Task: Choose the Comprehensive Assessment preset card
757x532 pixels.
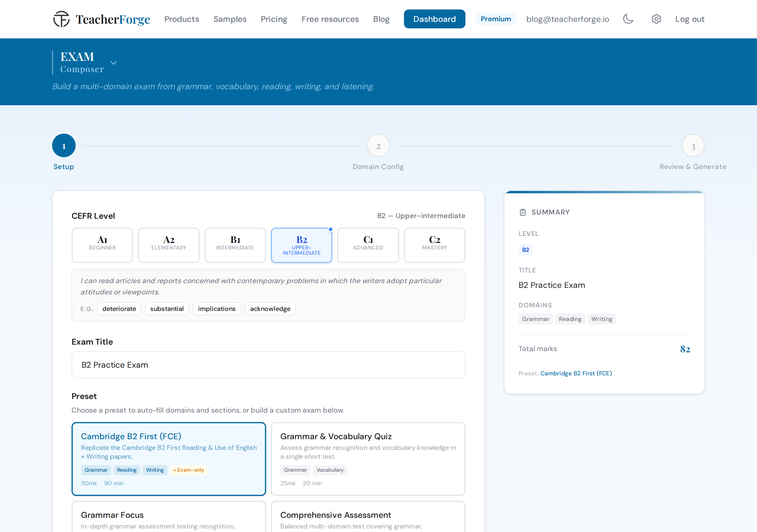Action: pos(368,517)
